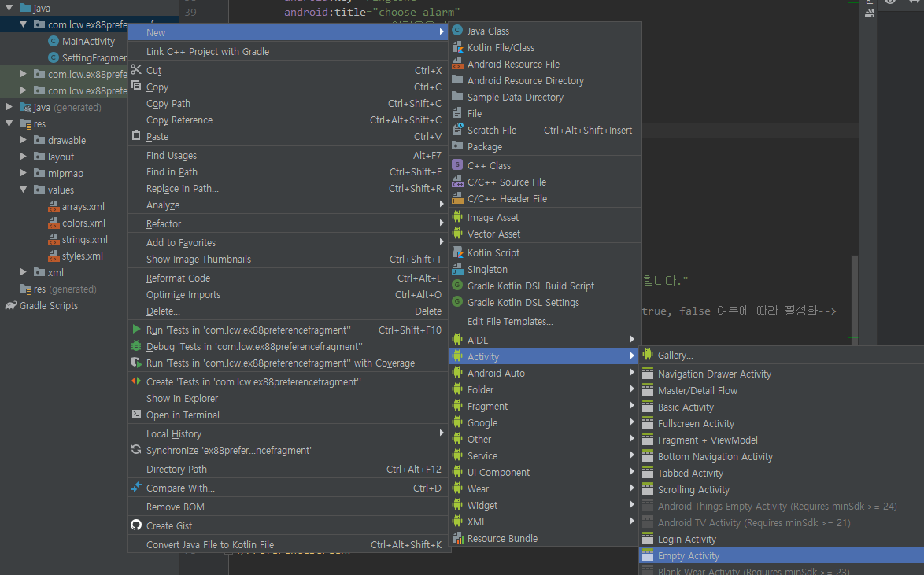
Task: Click the Java Class icon
Action: tap(457, 31)
